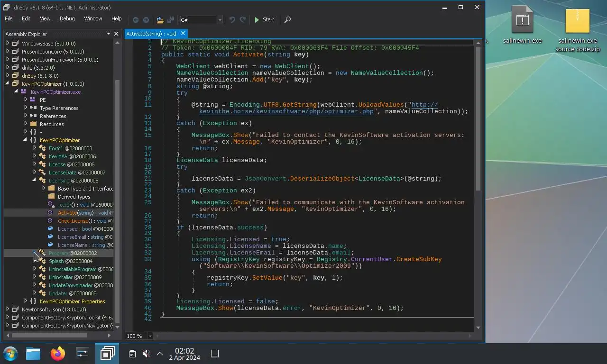Open the View menu
Image resolution: width=607 pixels, height=364 pixels.
click(45, 18)
